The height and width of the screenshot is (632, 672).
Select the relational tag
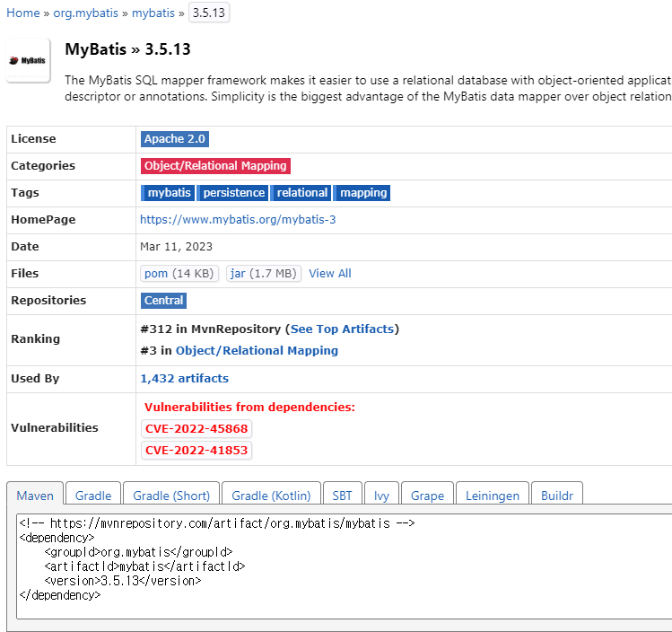coord(301,193)
